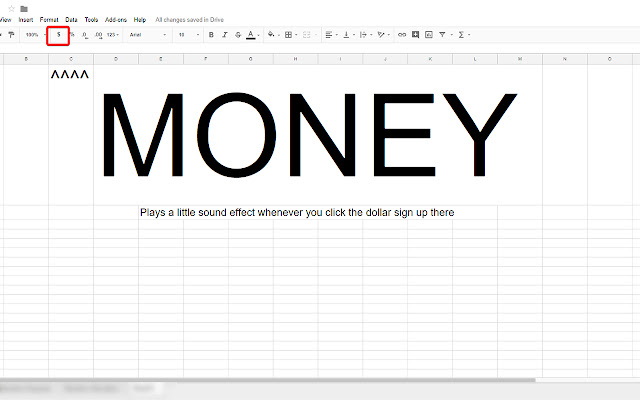Screen dimensions: 640x400
Task: Click the horizontal scrollbar at the bottom
Action: pos(267,380)
